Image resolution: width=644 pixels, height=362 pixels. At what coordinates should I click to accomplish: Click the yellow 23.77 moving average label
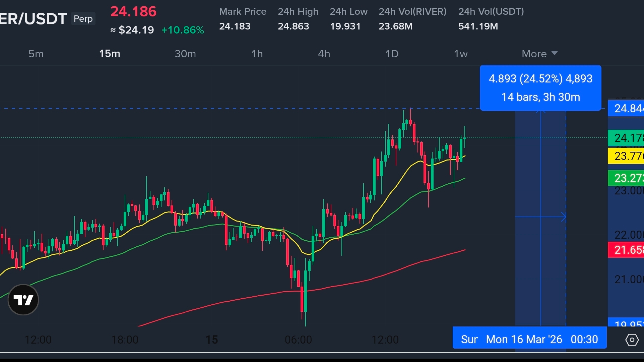tap(626, 156)
